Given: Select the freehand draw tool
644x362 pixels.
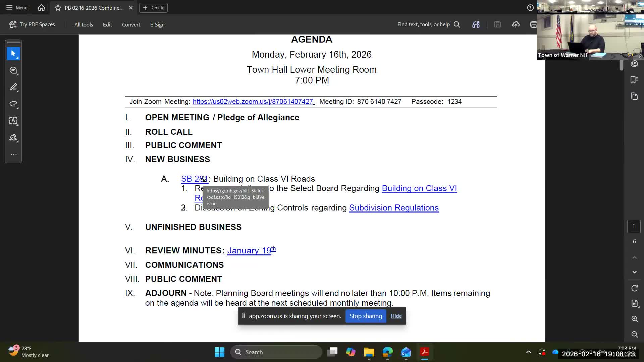Looking at the screenshot, I should tap(13, 104).
